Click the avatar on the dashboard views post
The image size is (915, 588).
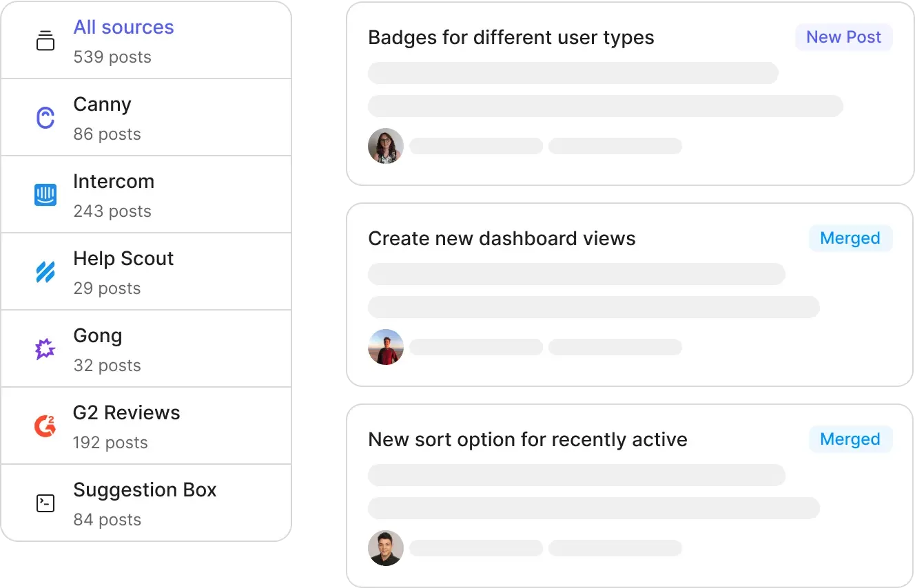tap(385, 347)
